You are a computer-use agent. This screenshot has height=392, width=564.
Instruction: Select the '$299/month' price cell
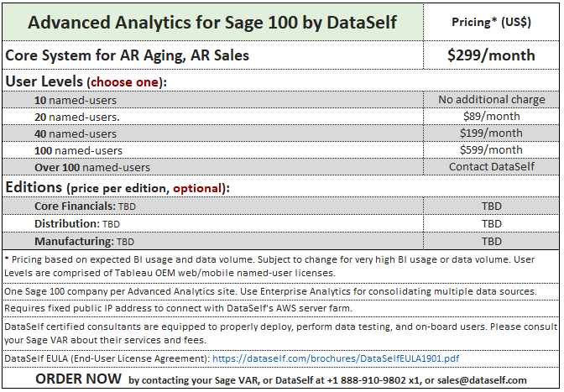(x=491, y=55)
